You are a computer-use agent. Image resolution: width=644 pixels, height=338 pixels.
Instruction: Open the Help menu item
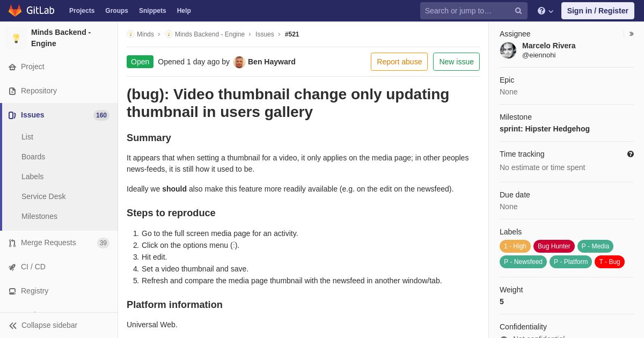pos(184,11)
